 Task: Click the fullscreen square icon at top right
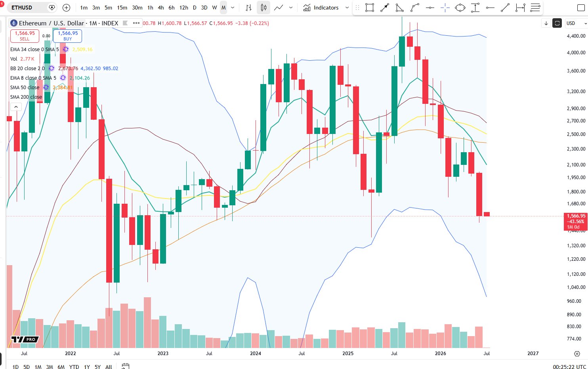pyautogui.click(x=581, y=8)
